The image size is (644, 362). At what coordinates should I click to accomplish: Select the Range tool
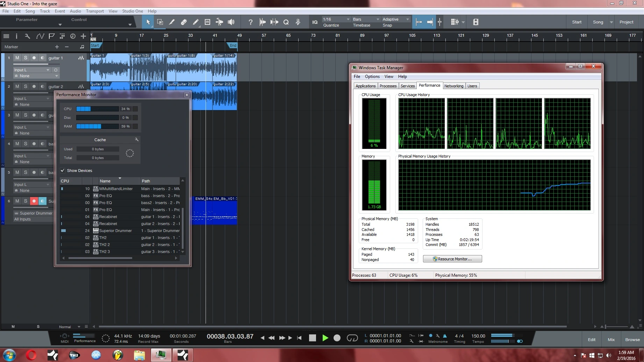160,22
